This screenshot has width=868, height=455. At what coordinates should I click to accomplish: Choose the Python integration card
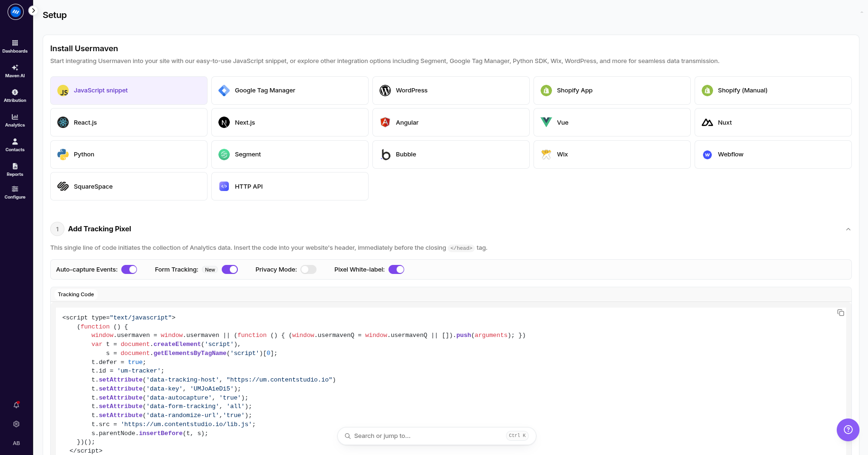coord(129,155)
